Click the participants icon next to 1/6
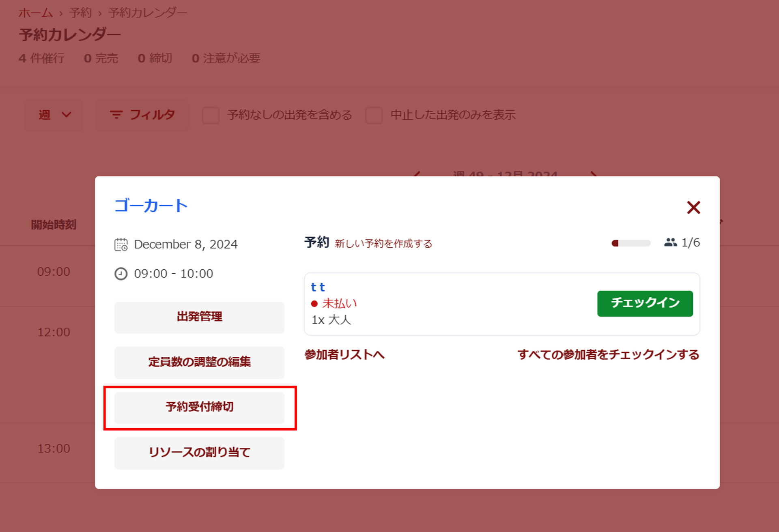This screenshot has height=532, width=779. pyautogui.click(x=670, y=242)
